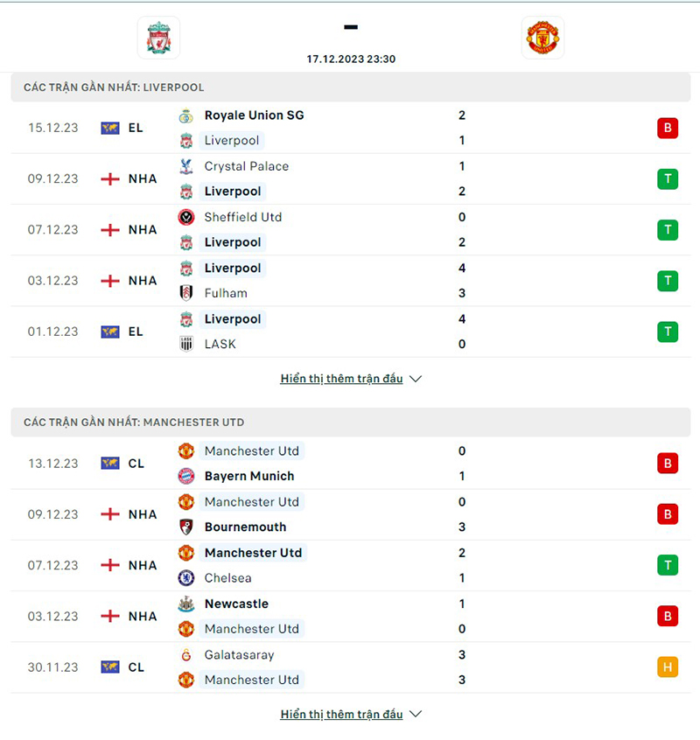700x740 pixels.
Task: Toggle the orange H badge for Galatasaray match
Action: tap(668, 667)
